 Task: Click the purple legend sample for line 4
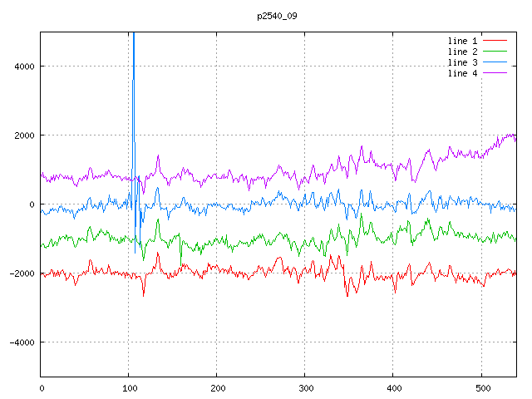click(x=495, y=73)
